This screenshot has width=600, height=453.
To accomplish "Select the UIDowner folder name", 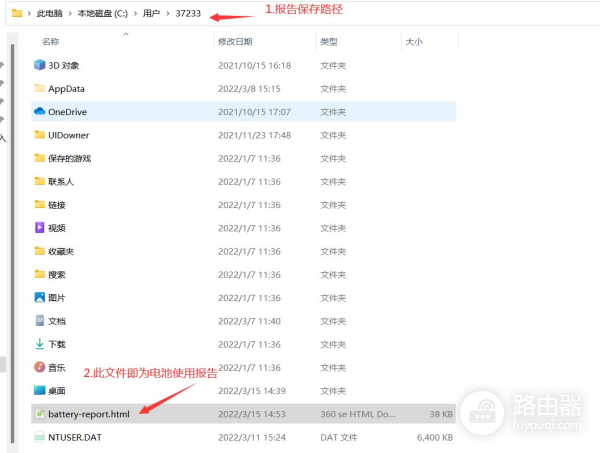I will pyautogui.click(x=68, y=135).
